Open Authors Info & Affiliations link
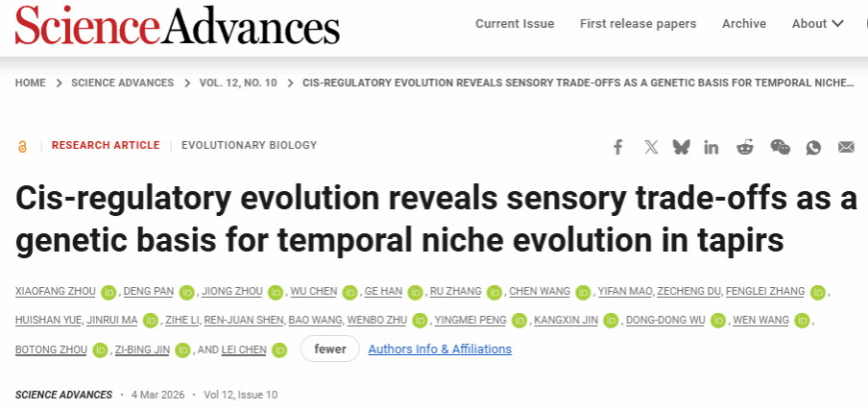Screen dimensions: 868x409 tap(440, 349)
